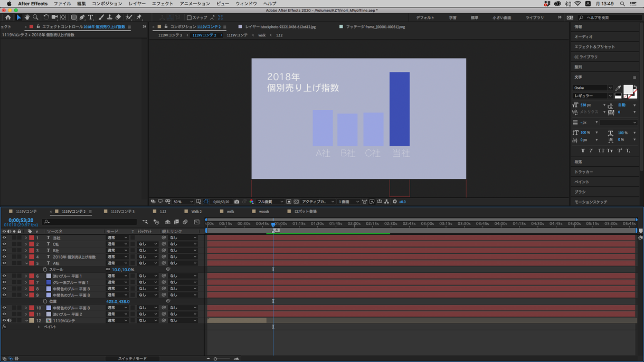Open the エフェクト menu
Screen dimensions: 644x362
click(163, 4)
